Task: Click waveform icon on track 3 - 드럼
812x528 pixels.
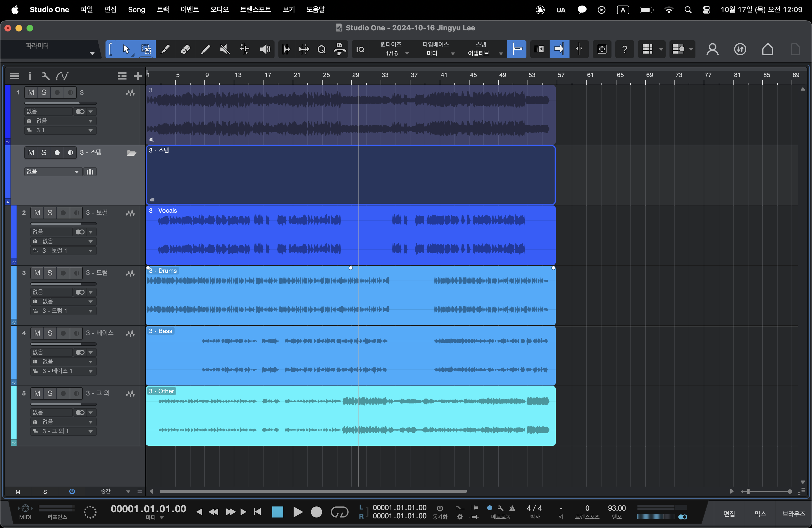Action: click(130, 273)
